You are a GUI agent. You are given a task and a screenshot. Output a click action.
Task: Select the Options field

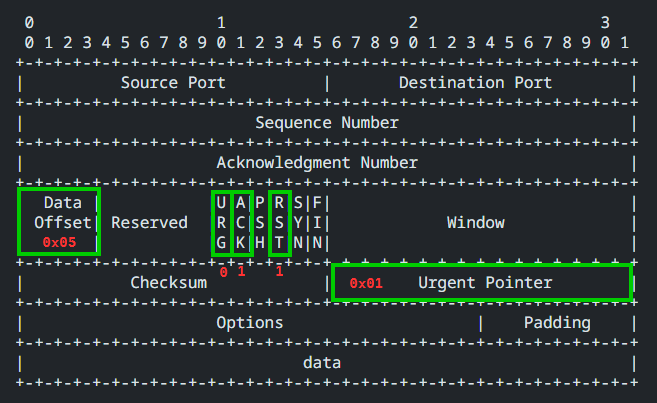point(250,322)
